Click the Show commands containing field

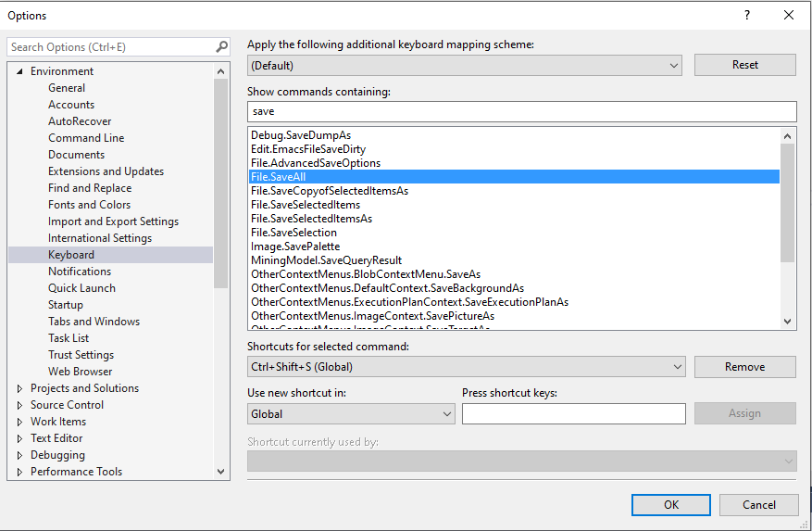pos(521,111)
